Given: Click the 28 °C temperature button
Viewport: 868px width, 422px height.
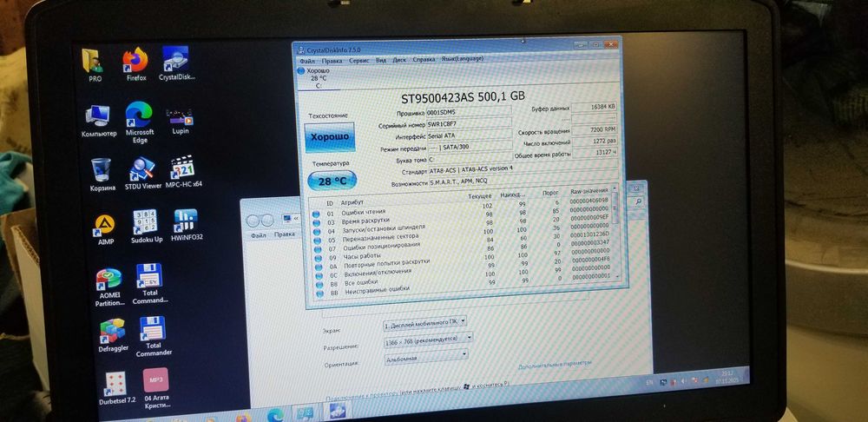Looking at the screenshot, I should coord(332,181).
